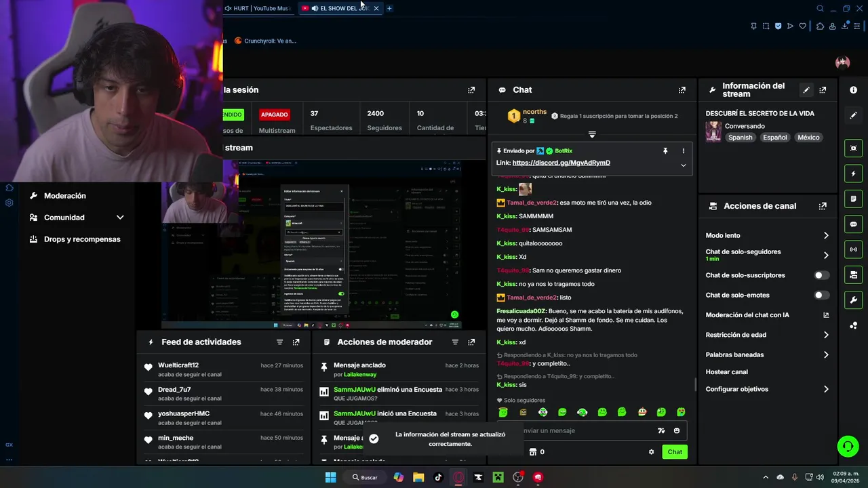Click the browser search icon
Image resolution: width=868 pixels, height=488 pixels.
coord(820,8)
